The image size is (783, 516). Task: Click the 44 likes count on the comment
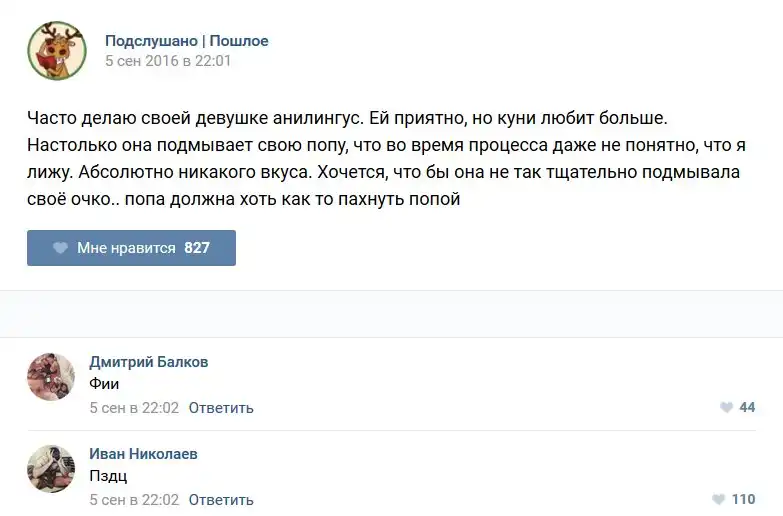(747, 408)
